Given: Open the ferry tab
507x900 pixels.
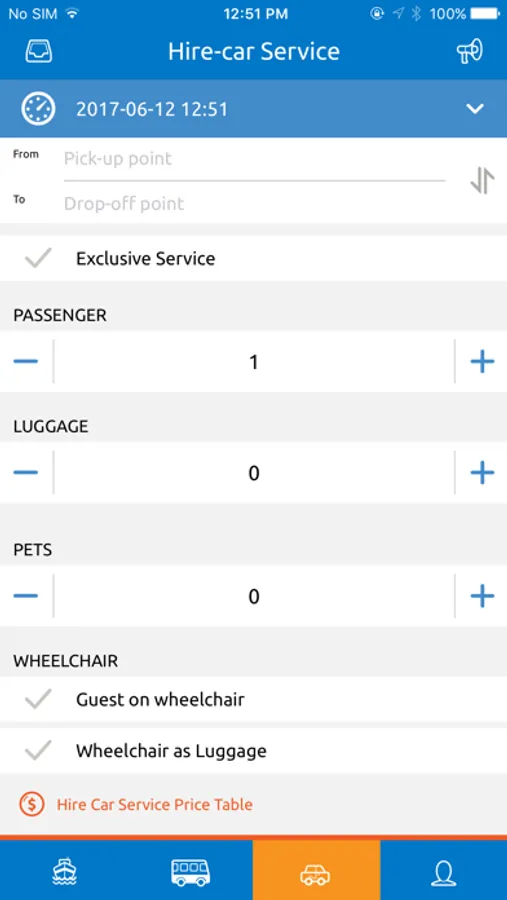Looking at the screenshot, I should coord(64,871).
